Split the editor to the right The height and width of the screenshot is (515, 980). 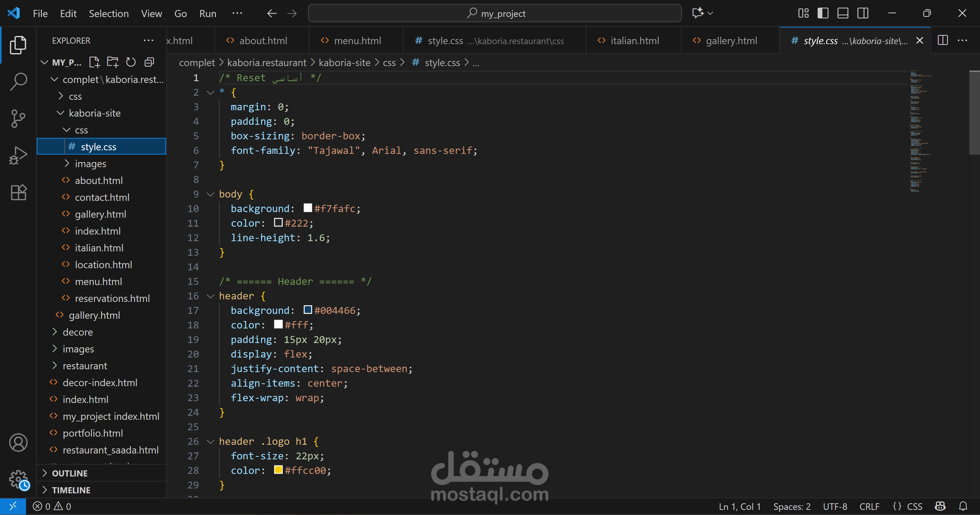point(942,40)
